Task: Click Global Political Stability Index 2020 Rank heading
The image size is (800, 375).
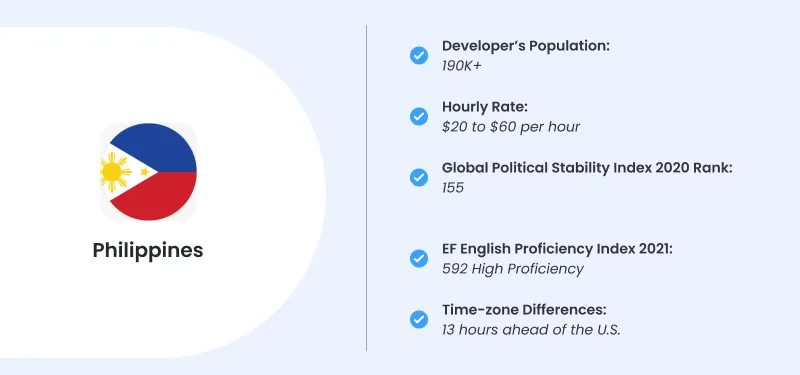Action: point(587,168)
